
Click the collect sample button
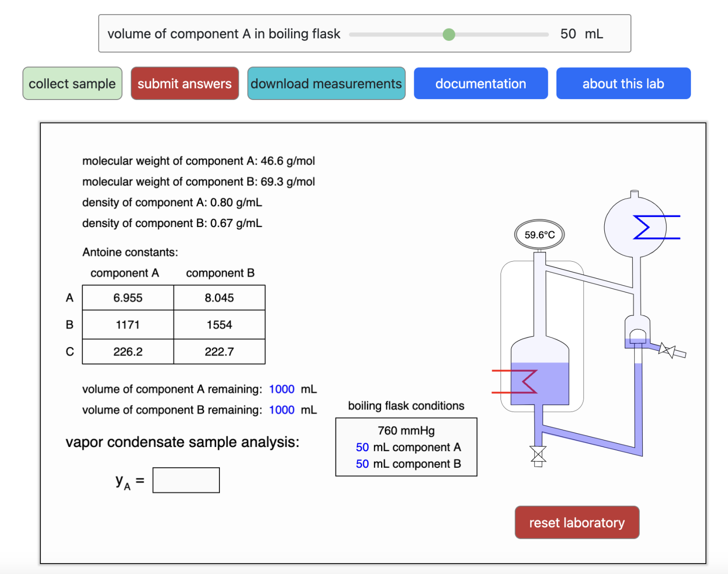click(x=72, y=83)
